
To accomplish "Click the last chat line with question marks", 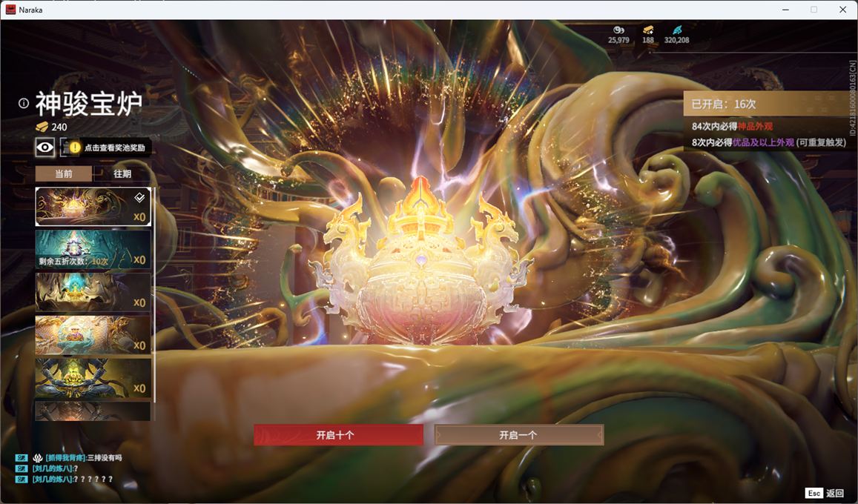I will [x=72, y=480].
